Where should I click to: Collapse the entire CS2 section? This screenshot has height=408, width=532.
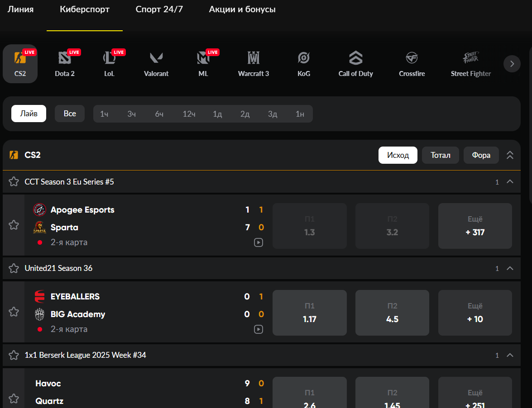click(510, 155)
